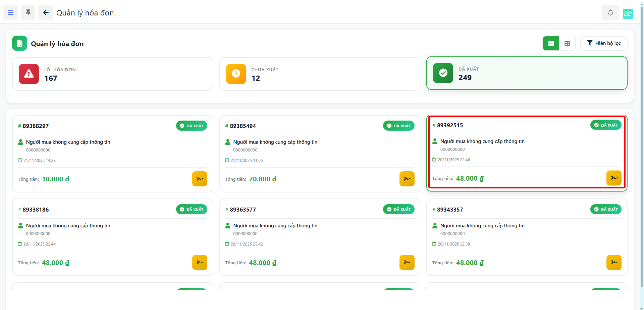Viewport: 644px width, 310px height.
Task: Click sign icon on invoice 89338186
Action: pyautogui.click(x=200, y=262)
